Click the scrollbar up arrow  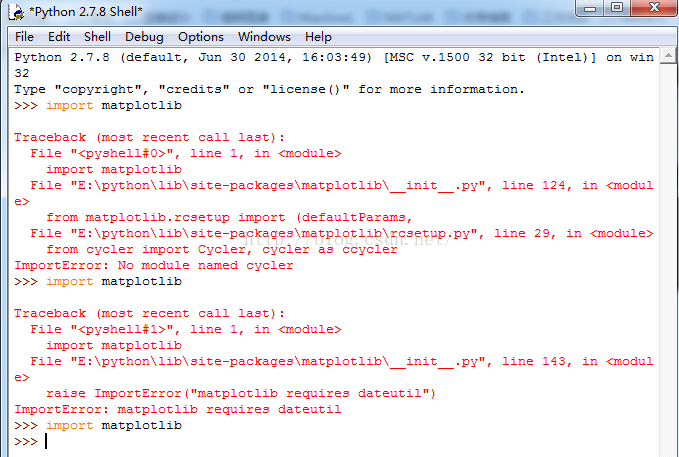pos(668,56)
